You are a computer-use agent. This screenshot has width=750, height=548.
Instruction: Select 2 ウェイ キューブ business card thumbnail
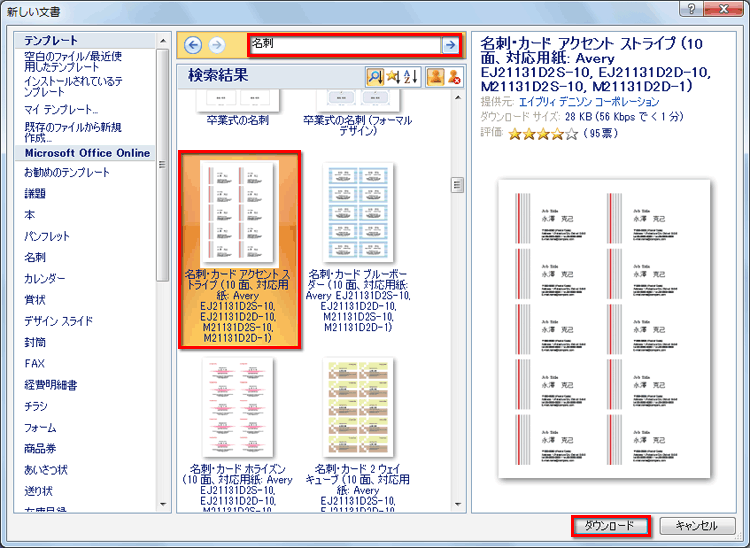[358, 407]
